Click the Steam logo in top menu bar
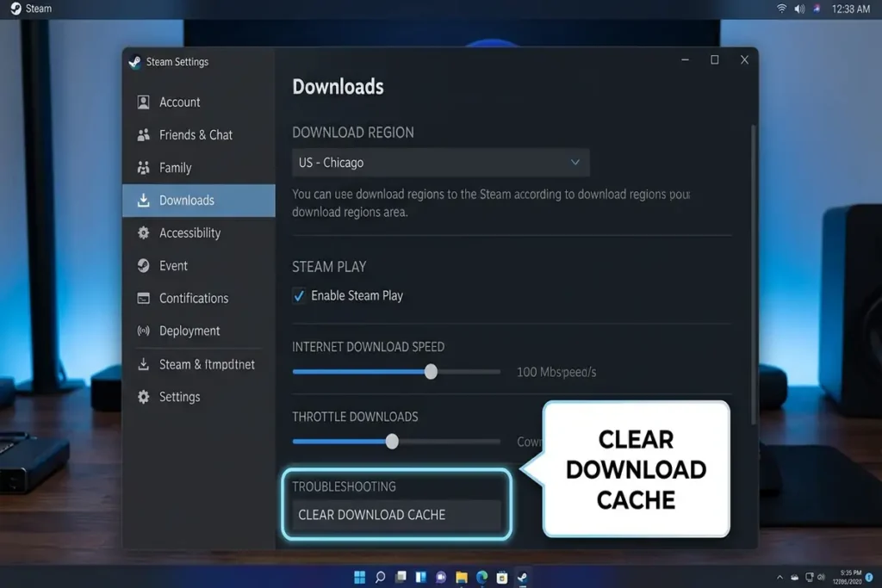882x588 pixels. pos(16,9)
